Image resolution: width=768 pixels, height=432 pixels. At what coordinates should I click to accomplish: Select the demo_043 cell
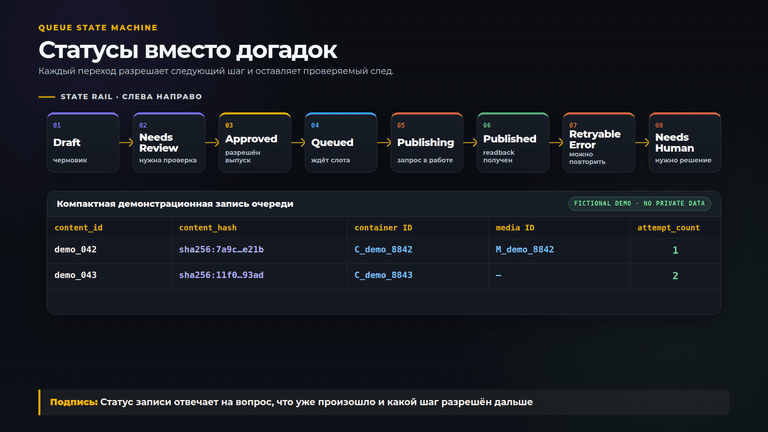(75, 275)
